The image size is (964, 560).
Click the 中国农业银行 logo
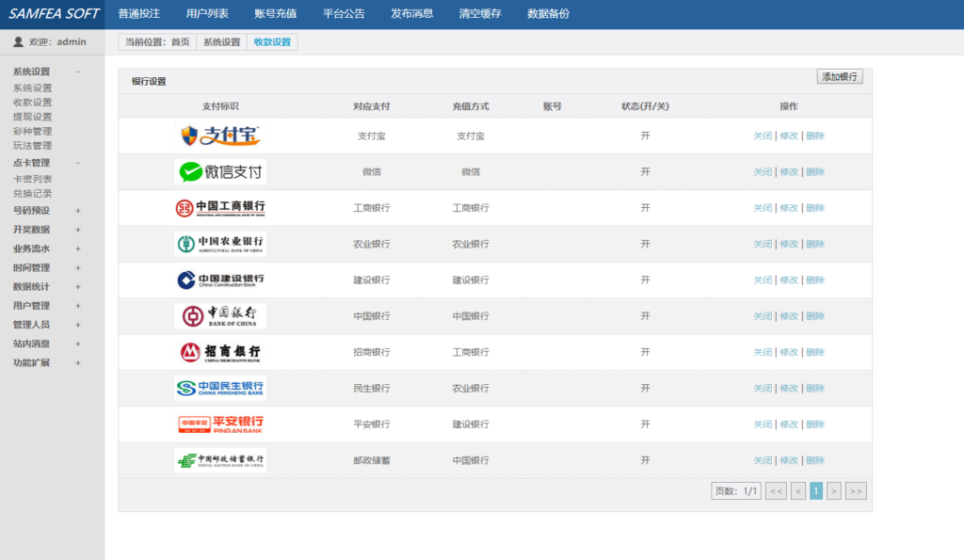coord(220,244)
